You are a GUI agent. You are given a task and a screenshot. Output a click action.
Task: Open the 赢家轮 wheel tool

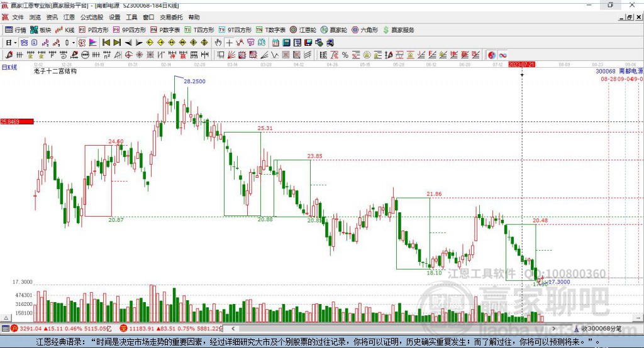pyautogui.click(x=334, y=30)
